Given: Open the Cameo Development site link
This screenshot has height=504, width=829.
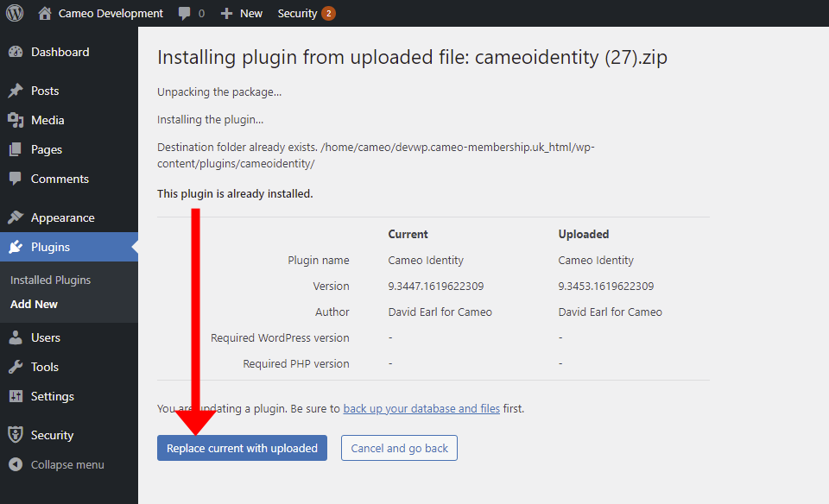Looking at the screenshot, I should tap(111, 13).
